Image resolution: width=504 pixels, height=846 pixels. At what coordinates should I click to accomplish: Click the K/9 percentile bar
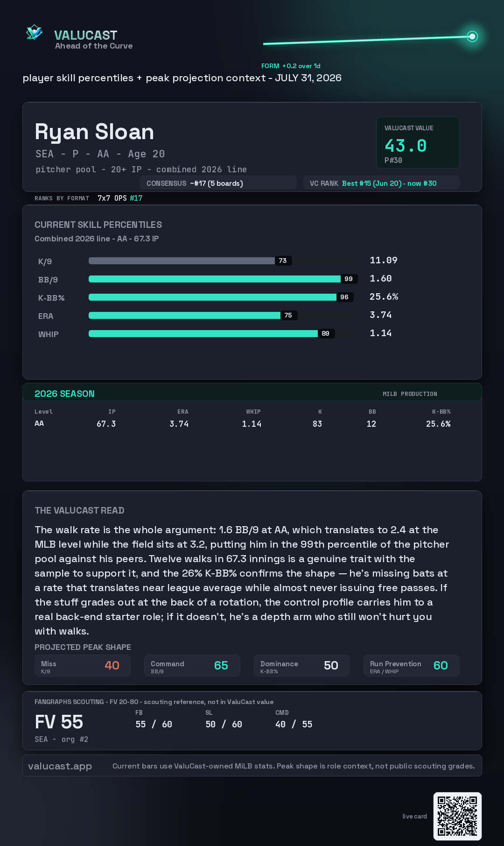tap(222, 261)
